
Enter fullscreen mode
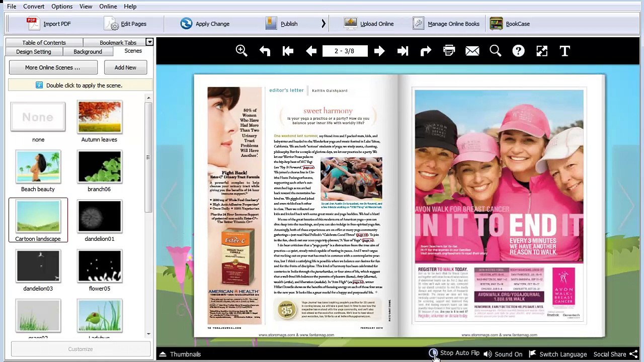point(541,51)
